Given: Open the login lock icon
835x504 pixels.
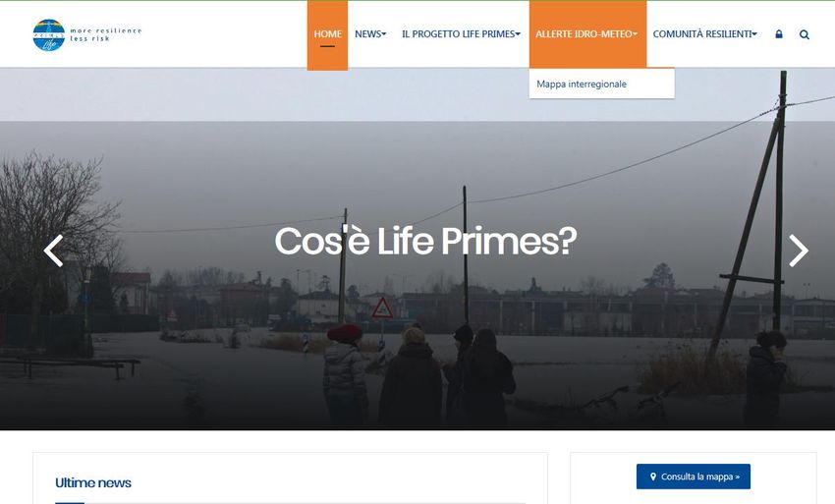Looking at the screenshot, I should coord(779,34).
